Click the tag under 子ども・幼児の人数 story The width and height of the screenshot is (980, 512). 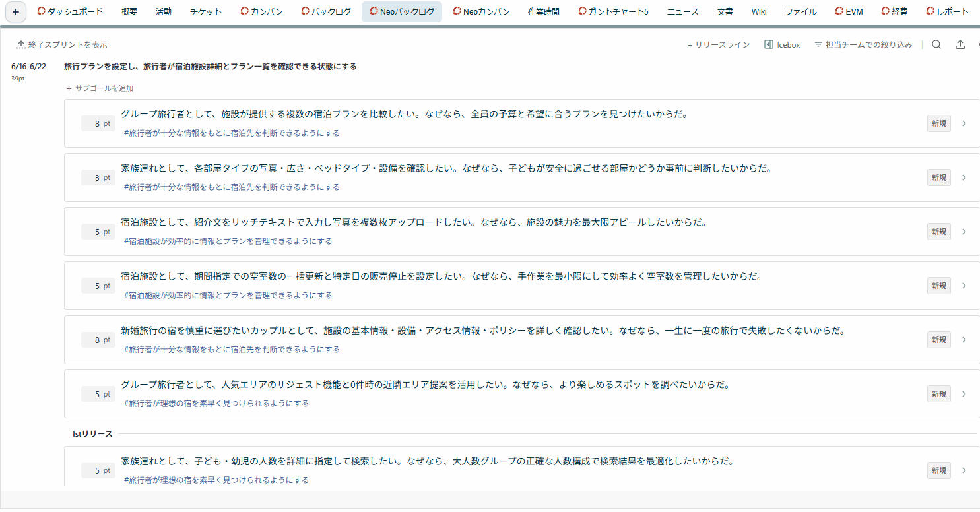coord(216,480)
